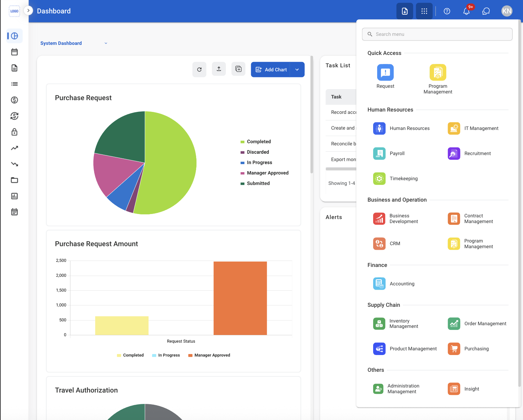
Task: Open the calendar icon in left sidebar
Action: pyautogui.click(x=14, y=52)
